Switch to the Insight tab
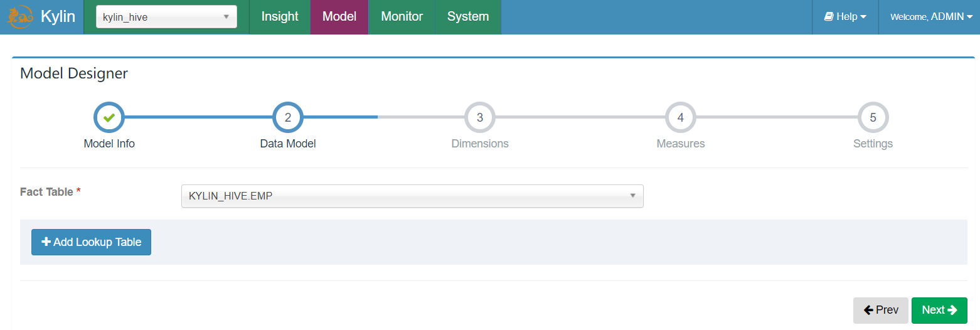Screen dimensions: 980x330 [x=280, y=17]
